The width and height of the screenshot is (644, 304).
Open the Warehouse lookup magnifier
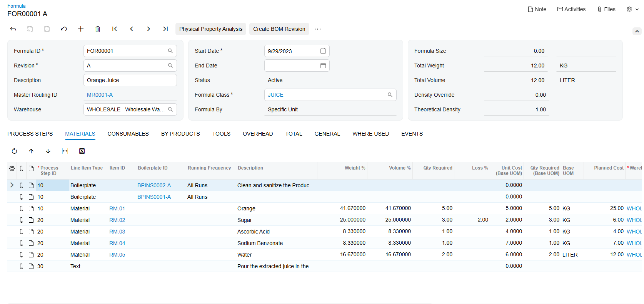coord(170,109)
